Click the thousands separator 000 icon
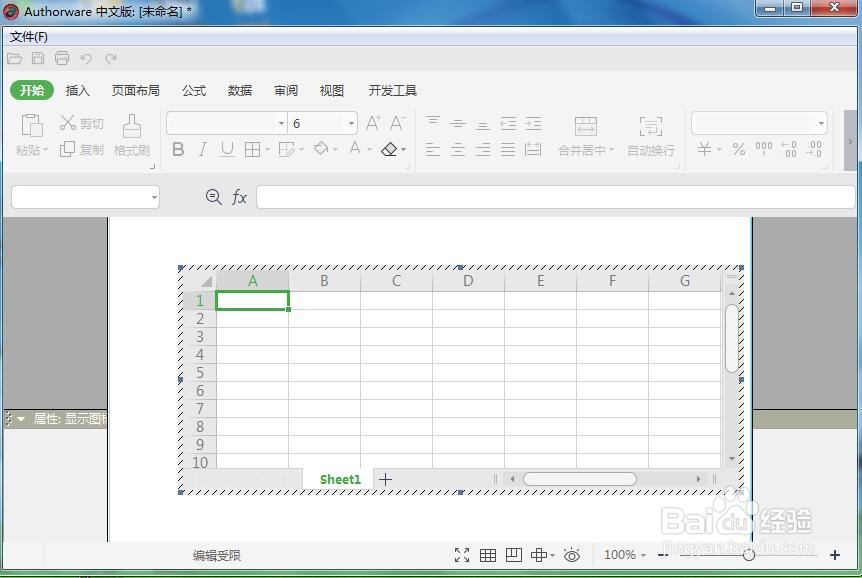This screenshot has width=862, height=578. pos(764,148)
